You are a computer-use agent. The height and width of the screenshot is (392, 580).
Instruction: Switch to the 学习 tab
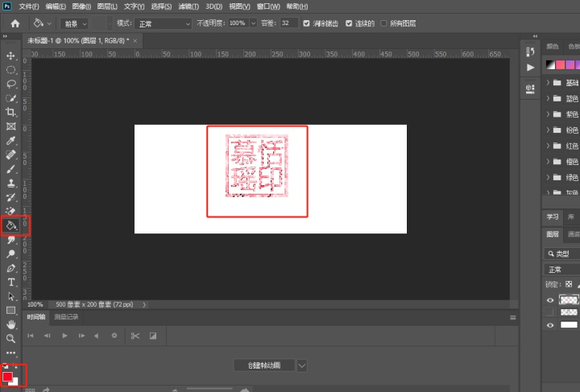553,217
